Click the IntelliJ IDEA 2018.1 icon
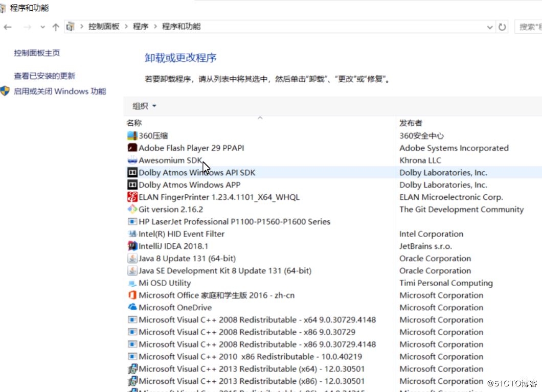 point(132,246)
